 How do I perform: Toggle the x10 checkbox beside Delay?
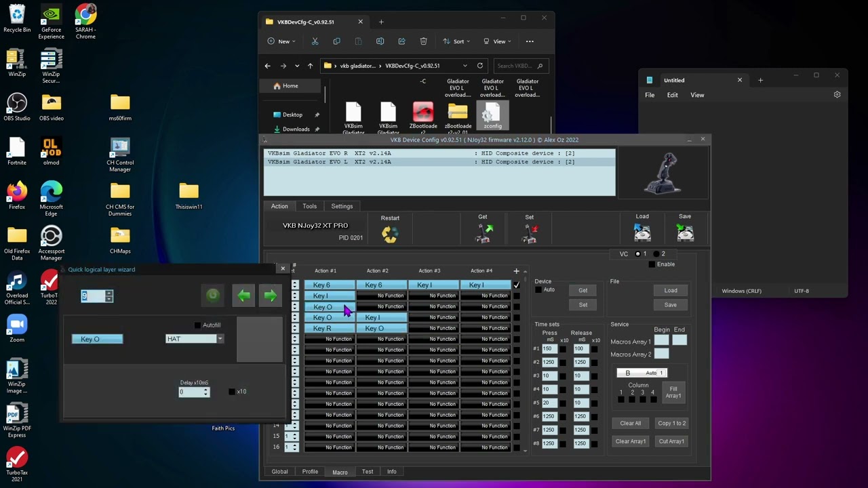[232, 392]
